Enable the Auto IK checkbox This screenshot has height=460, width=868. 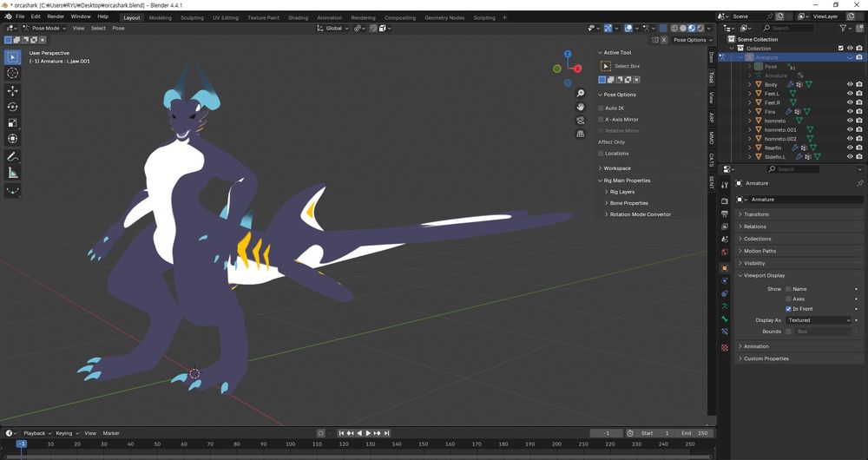tap(602, 108)
